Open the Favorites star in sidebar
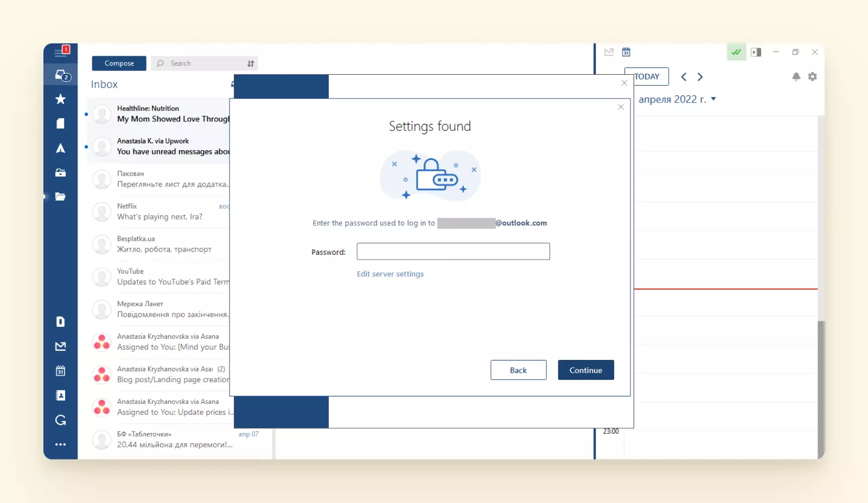Viewport: 868px width, 503px height. click(61, 99)
